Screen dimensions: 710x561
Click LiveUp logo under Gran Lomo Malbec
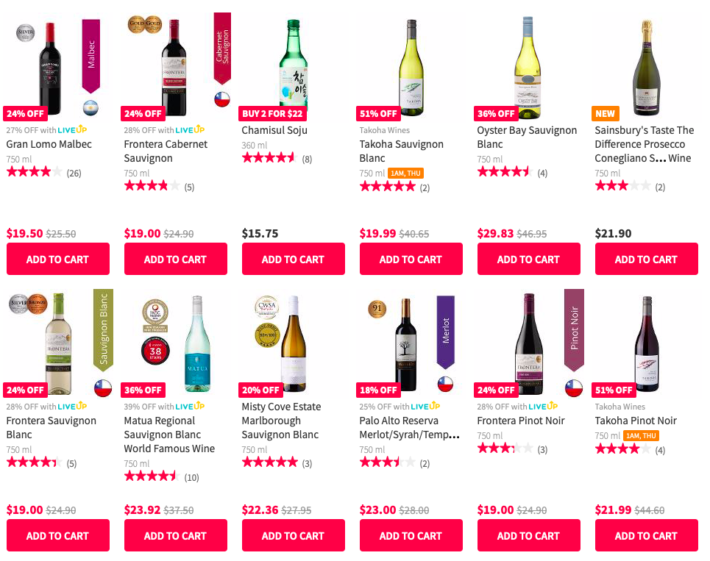click(x=73, y=130)
